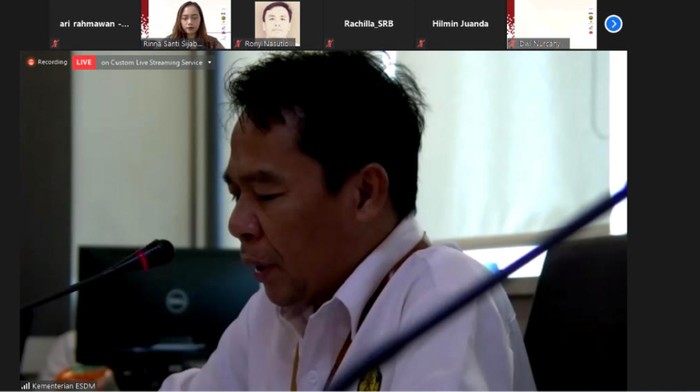Viewport: 700px width, 392px height.
Task: Select Ronji Nasutio profile photo thumbnail
Action: click(x=277, y=23)
